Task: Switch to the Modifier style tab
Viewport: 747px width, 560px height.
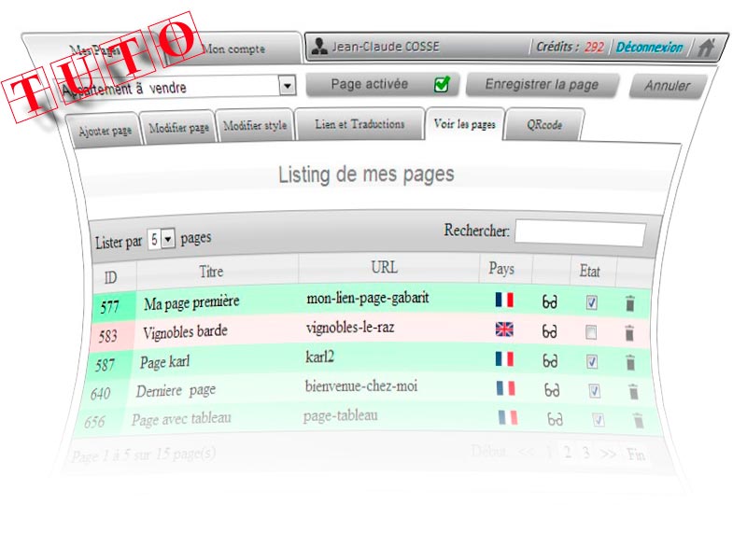Action: coord(255,127)
